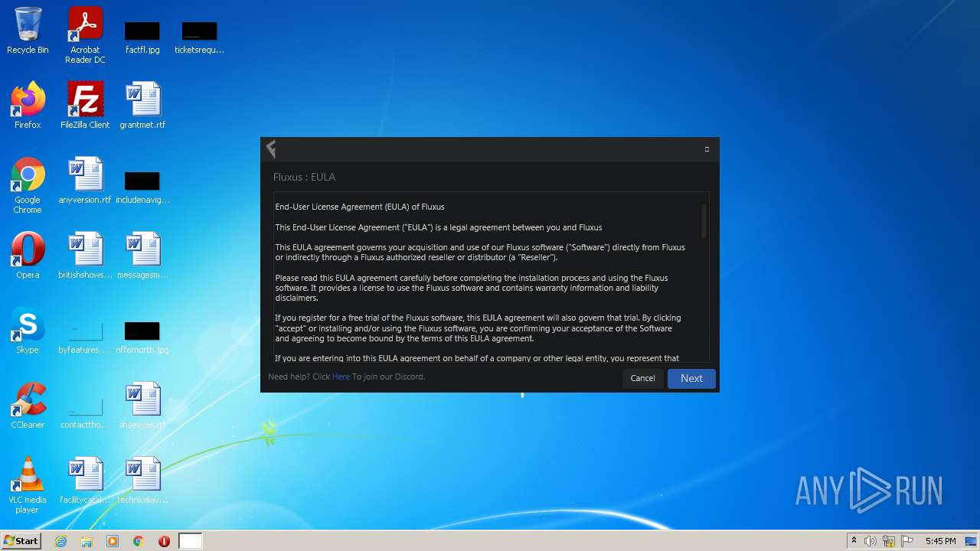This screenshot has width=980, height=551.
Task: Click the Show desktop button
Action: coord(972,541)
